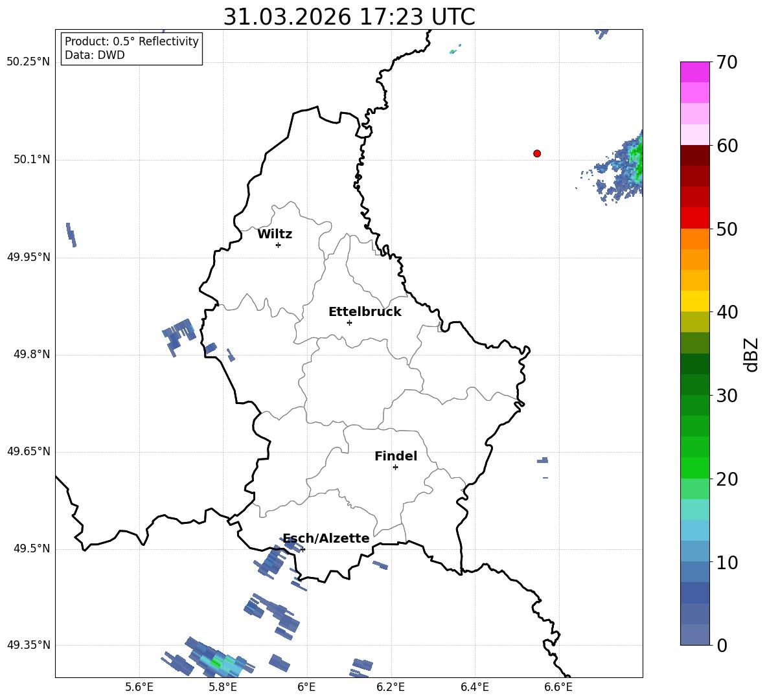Click the 49.8°N latitude label
The image size is (767, 700).
tap(32, 354)
